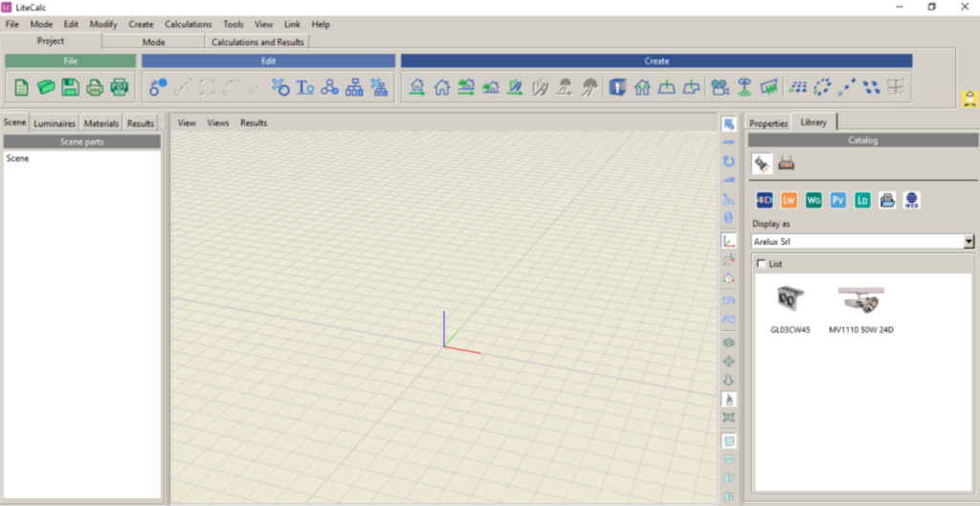Click the PDF export icon
This screenshot has width=980, height=506.
(119, 87)
